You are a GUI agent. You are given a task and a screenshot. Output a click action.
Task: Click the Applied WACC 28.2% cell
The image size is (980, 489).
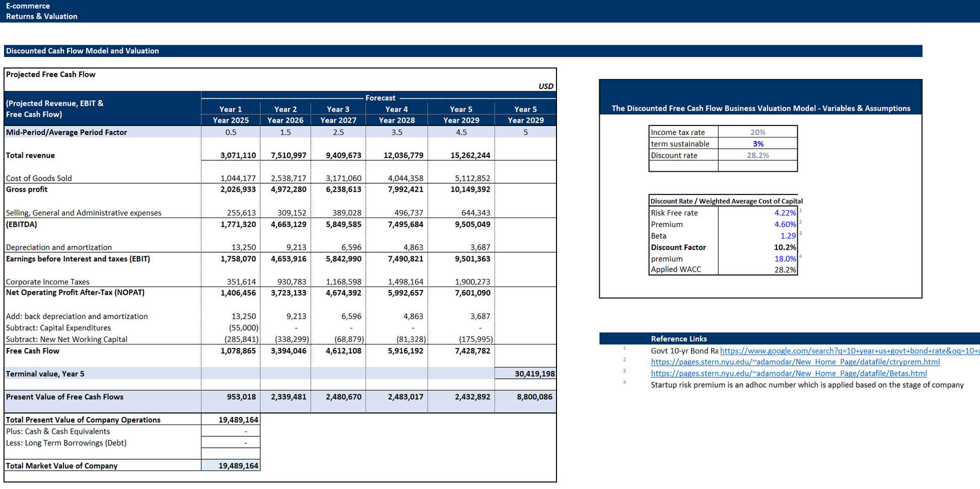[x=757, y=270]
